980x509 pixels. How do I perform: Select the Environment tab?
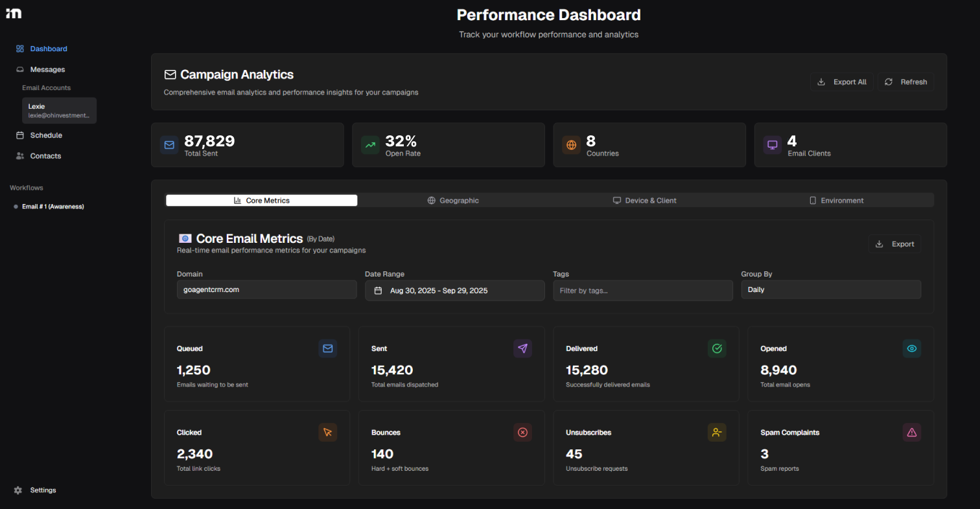[837, 200]
